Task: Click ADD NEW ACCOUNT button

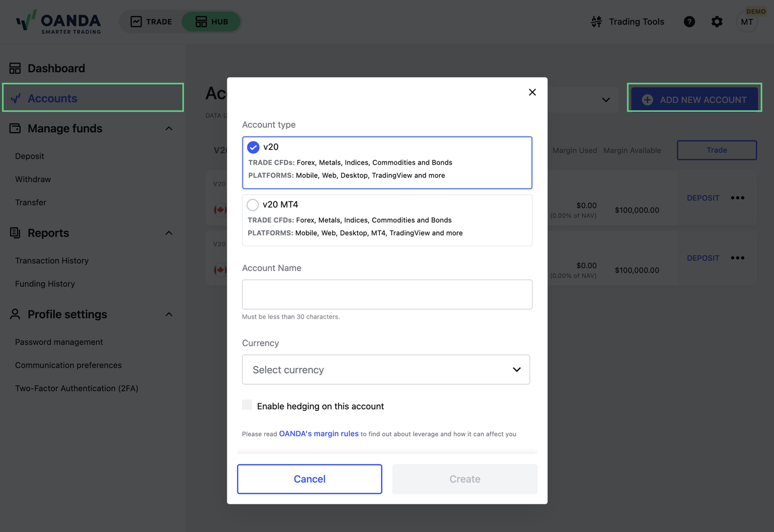Action: click(694, 100)
